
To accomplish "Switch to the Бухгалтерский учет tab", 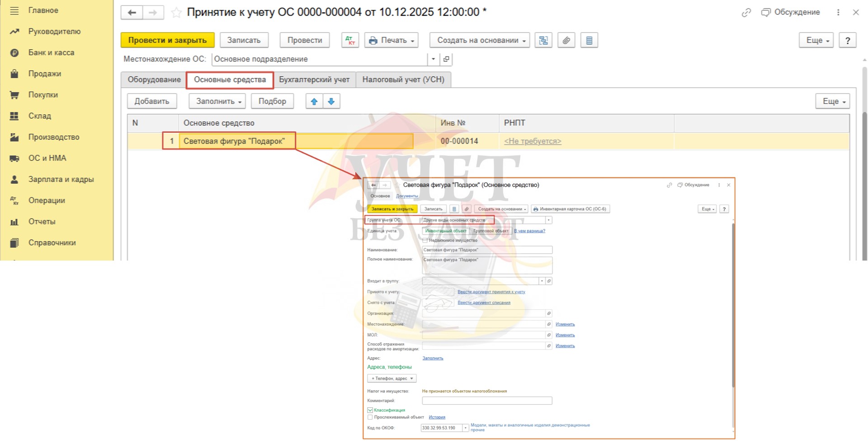I will click(314, 79).
